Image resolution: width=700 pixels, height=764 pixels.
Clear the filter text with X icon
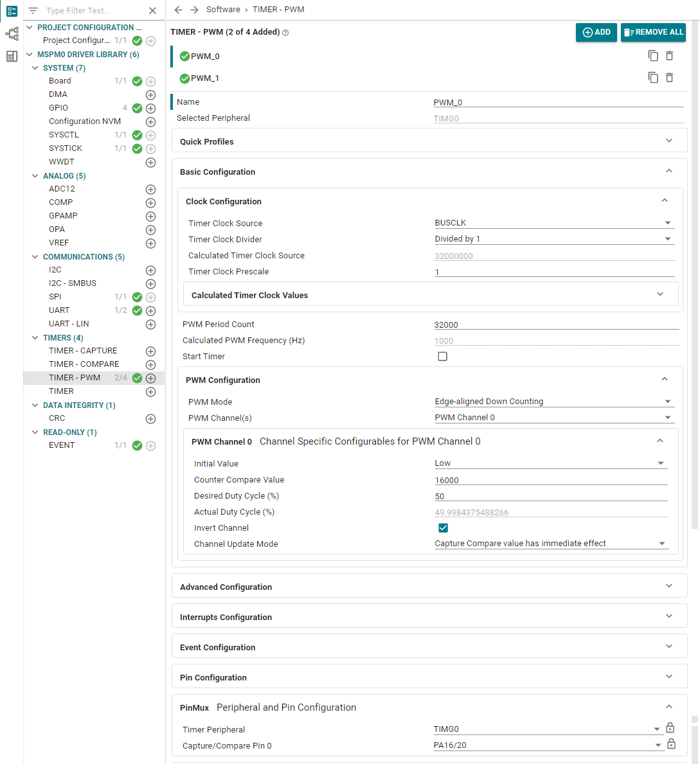pos(152,11)
